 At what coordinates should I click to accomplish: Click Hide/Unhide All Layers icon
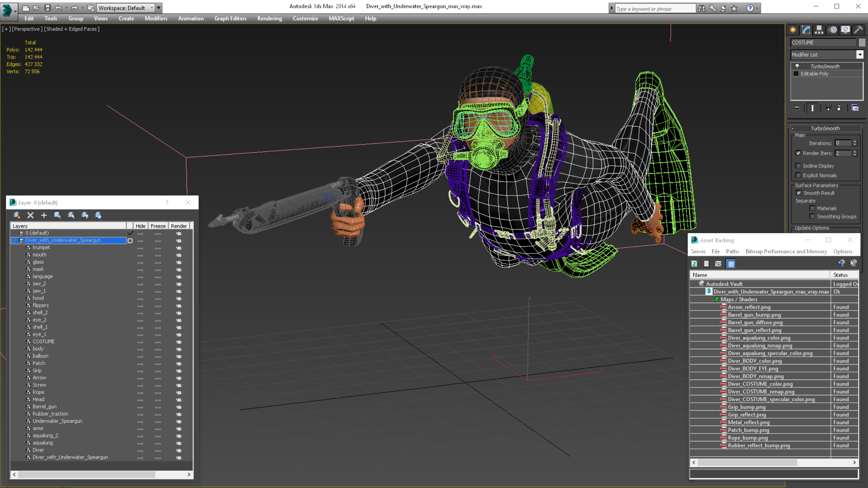(85, 215)
